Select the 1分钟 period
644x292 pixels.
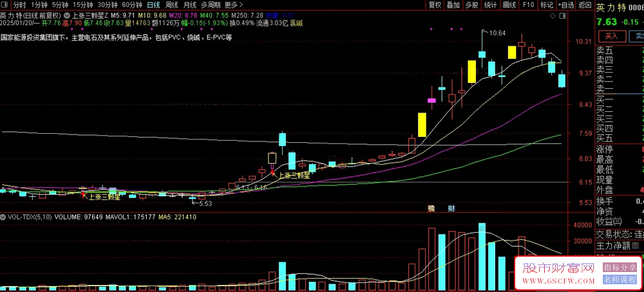tap(39, 5)
